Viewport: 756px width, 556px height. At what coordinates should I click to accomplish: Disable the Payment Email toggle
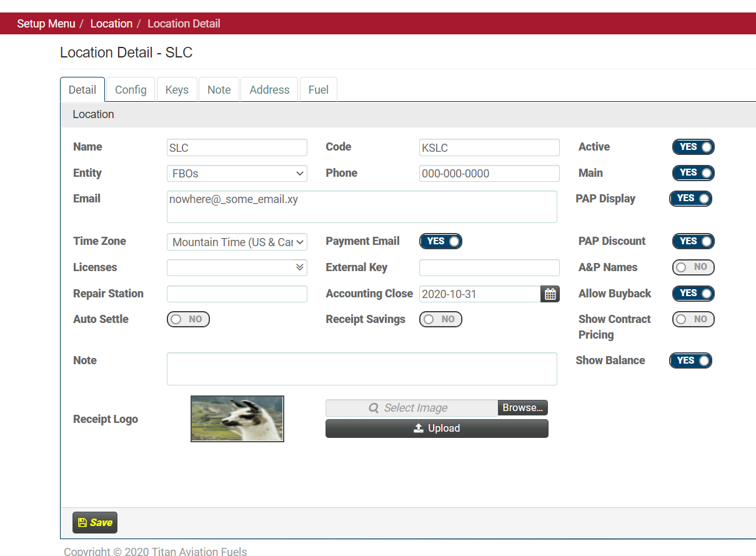tap(440, 242)
